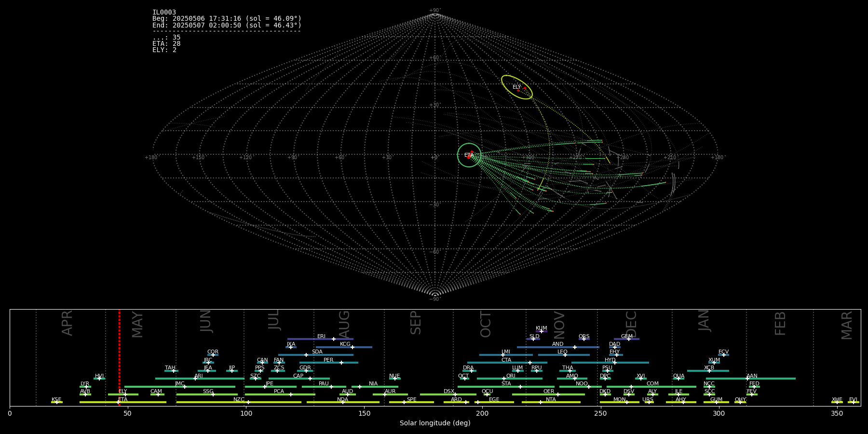Click the +60° latitude label on sky map
The image size is (868, 434).
click(x=435, y=58)
